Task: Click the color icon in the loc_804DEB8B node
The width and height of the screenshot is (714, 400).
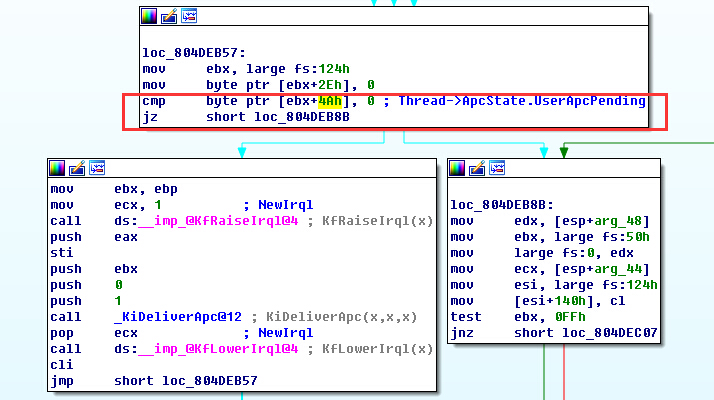Action: pos(457,168)
